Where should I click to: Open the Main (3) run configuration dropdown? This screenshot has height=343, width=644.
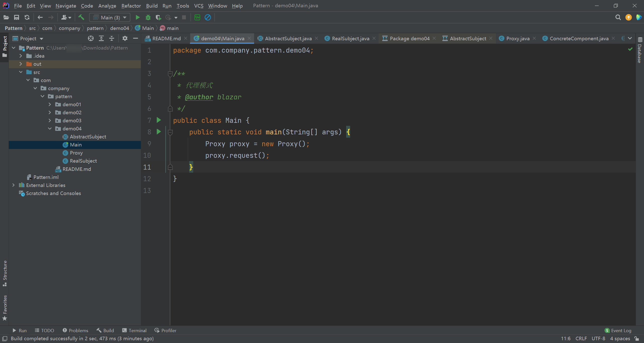pos(110,17)
